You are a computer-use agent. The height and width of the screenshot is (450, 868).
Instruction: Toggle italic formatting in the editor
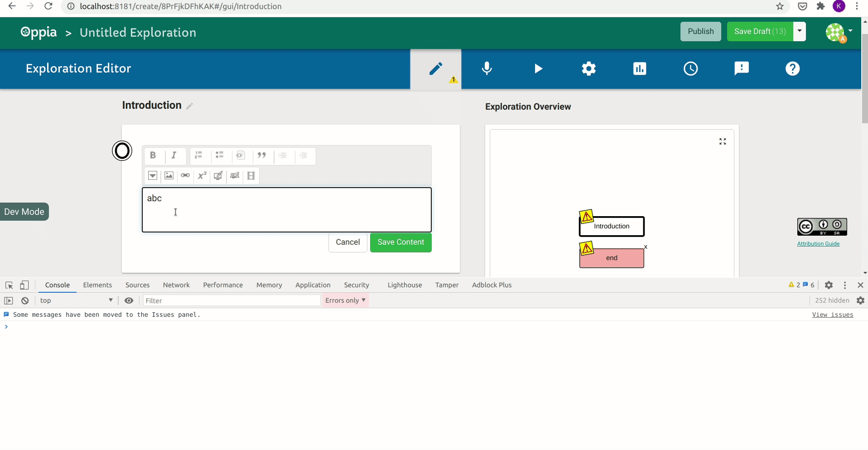coord(174,155)
